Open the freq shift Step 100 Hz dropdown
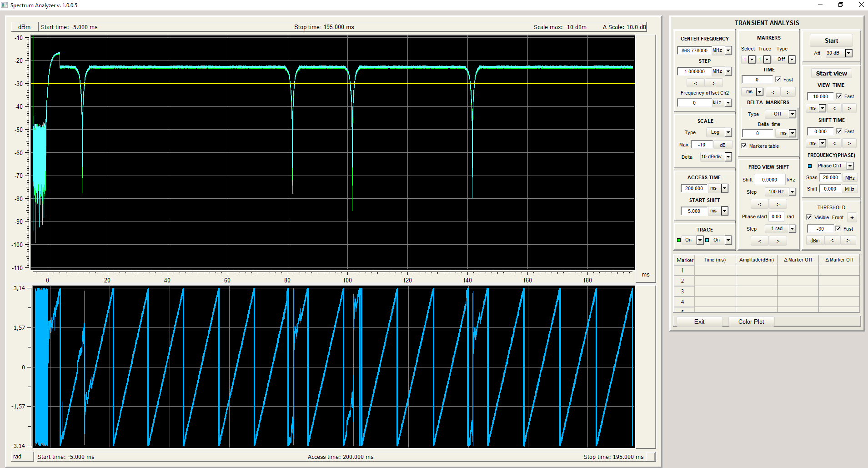This screenshot has width=868, height=468. 792,192
